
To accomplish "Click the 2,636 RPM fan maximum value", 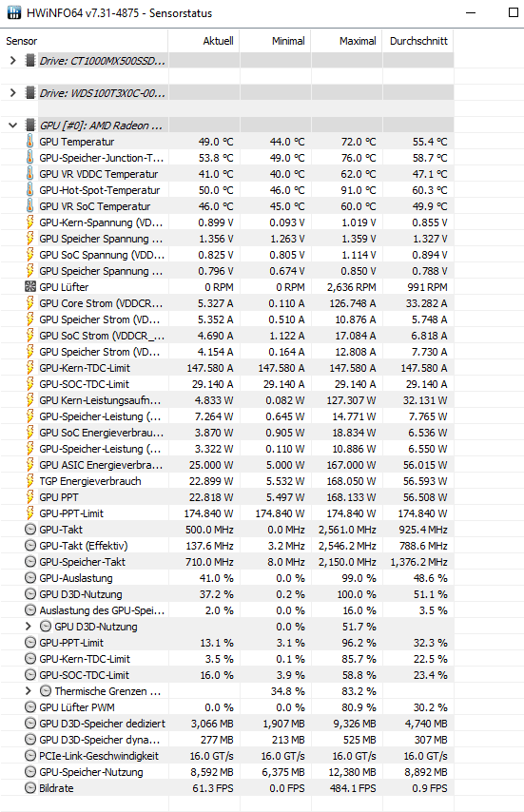I will (x=351, y=287).
